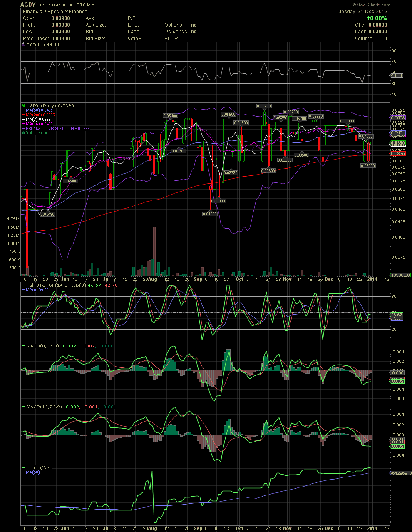Click the AGDY ticker symbol in header
The height and width of the screenshot is (532, 412).
click(x=28, y=4)
